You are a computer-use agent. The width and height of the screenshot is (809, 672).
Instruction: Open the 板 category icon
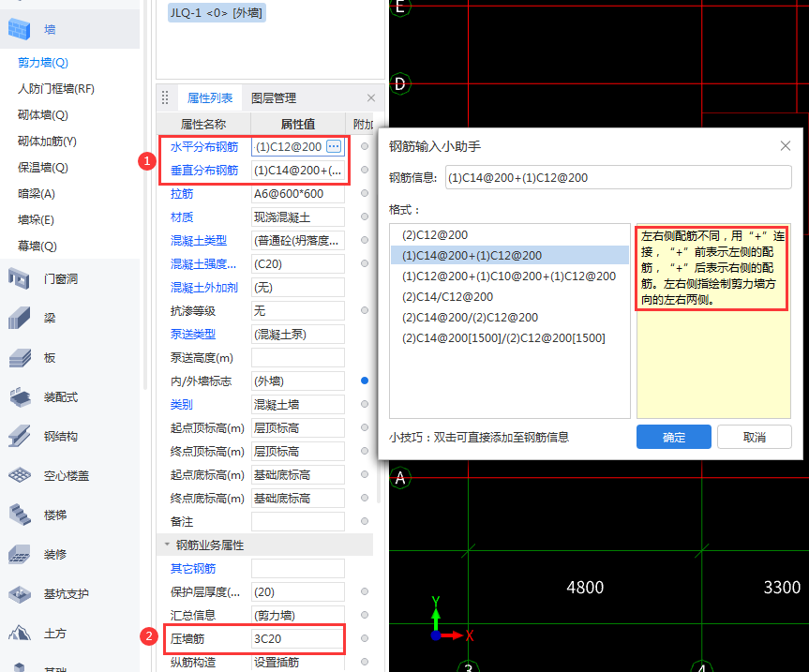coord(19,357)
